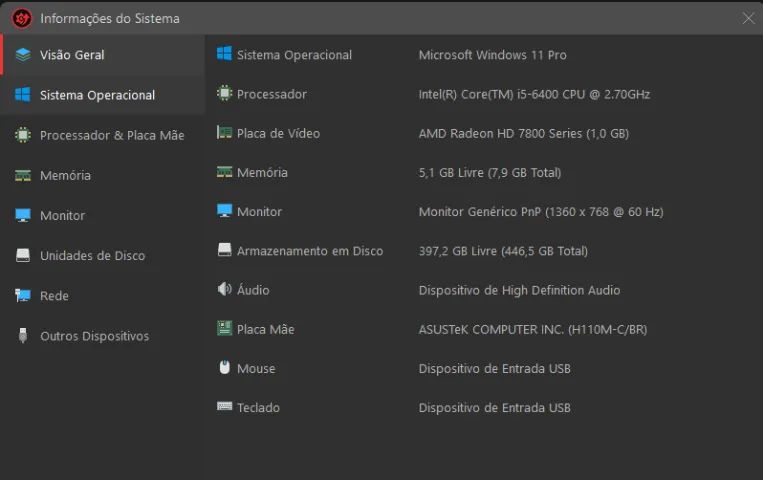Click the RAM icon beside sidebar Memória
This screenshot has height=480, width=763.
tap(23, 175)
